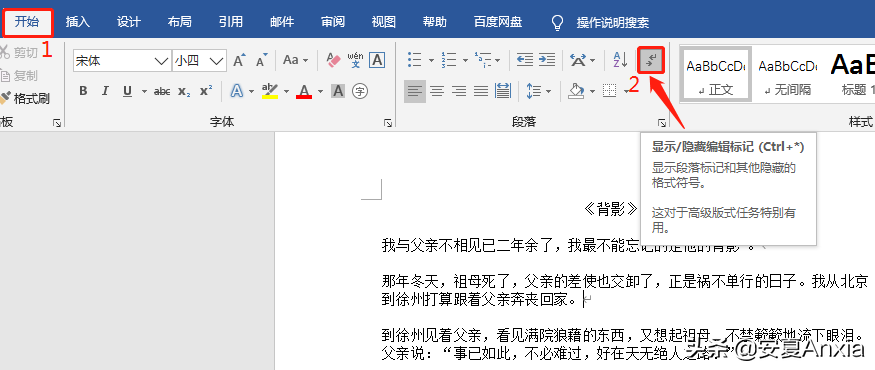The height and width of the screenshot is (370, 875).
Task: Switch to the 视图 tab
Action: click(383, 22)
